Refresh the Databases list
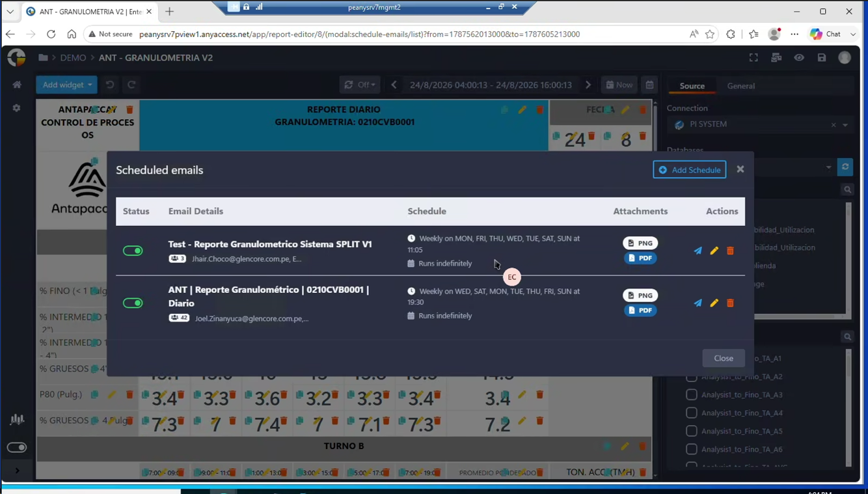The width and height of the screenshot is (868, 494). point(845,167)
